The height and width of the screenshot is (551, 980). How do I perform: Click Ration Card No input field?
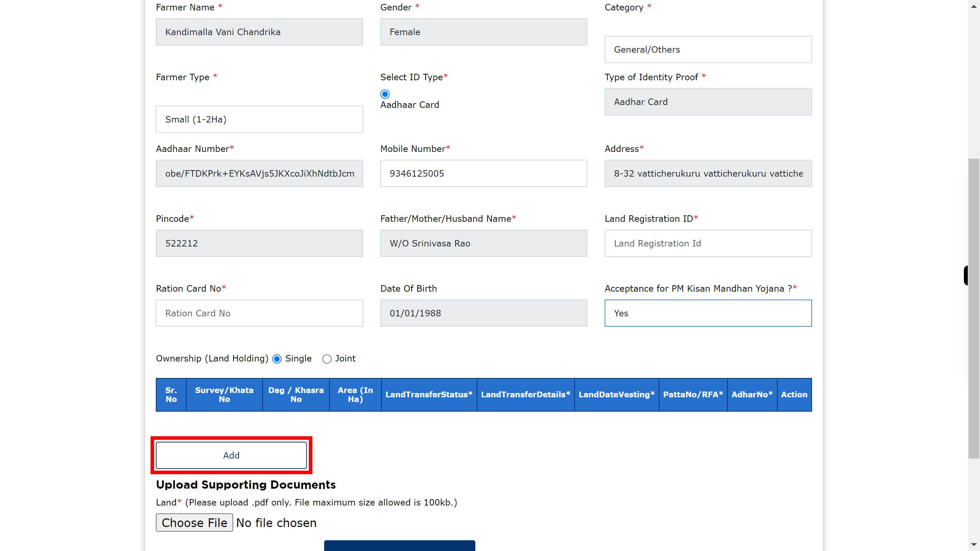click(x=259, y=313)
